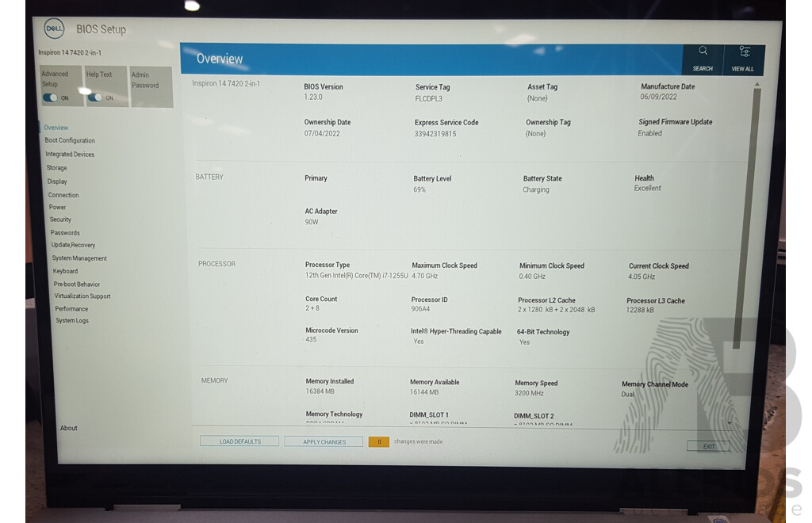Open Pre-boot Behavior section
This screenshot has height=523, width=812.
(77, 284)
